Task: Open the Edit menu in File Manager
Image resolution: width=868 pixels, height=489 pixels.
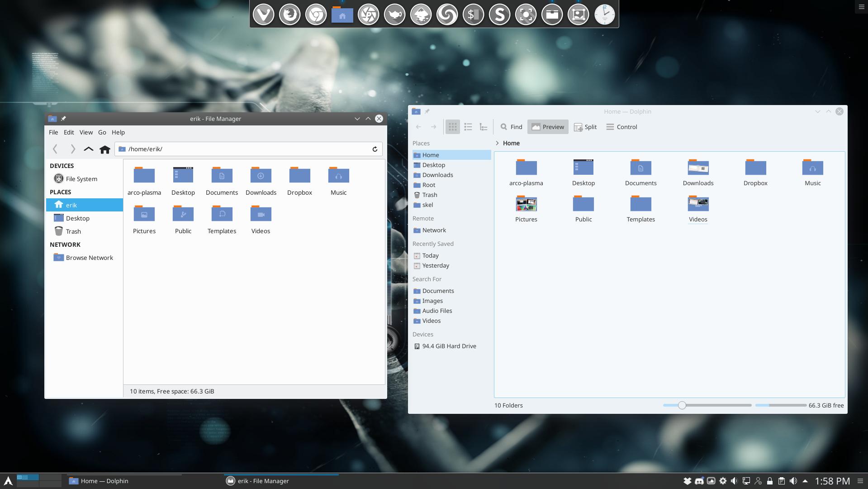Action: [68, 132]
